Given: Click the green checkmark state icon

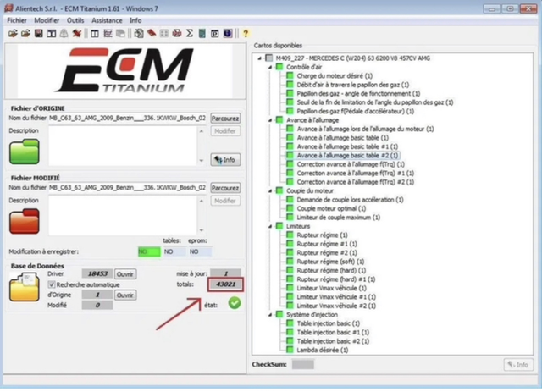Looking at the screenshot, I should point(234,302).
